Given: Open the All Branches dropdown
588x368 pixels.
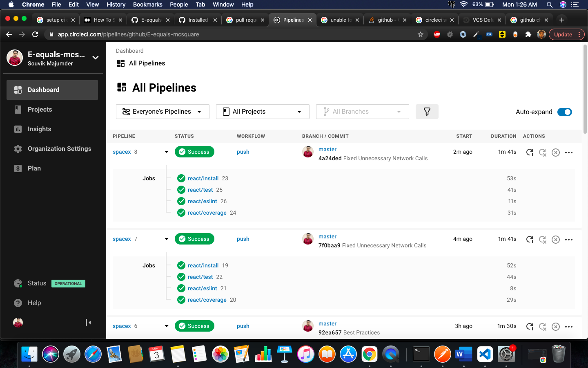Looking at the screenshot, I should tap(363, 112).
